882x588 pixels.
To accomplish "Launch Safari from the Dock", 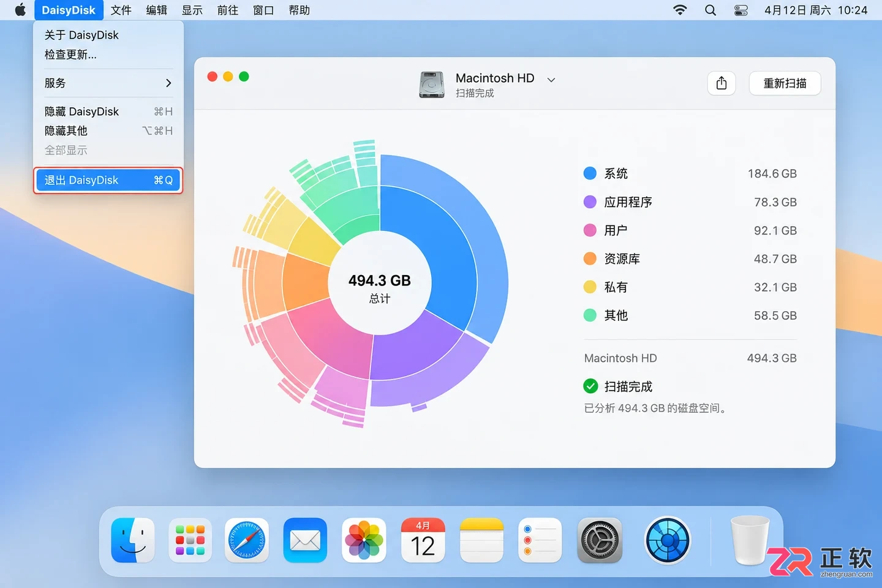I will tap(247, 540).
